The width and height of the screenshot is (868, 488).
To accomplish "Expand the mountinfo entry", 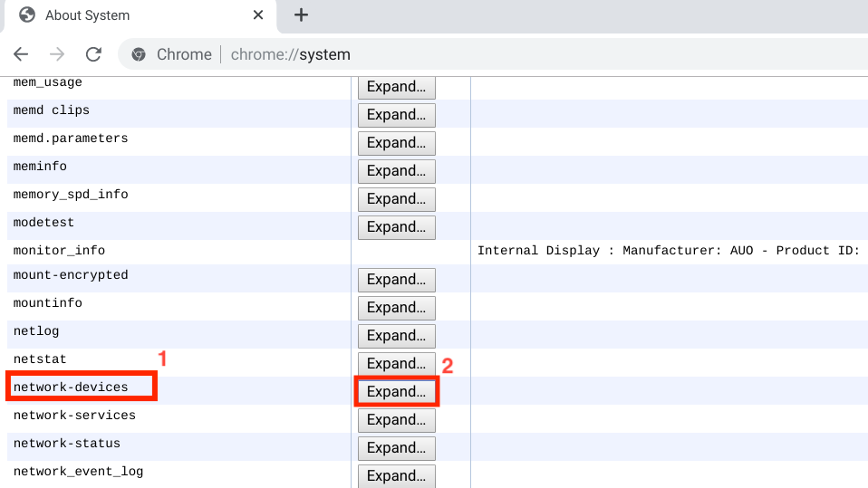I will click(x=396, y=308).
